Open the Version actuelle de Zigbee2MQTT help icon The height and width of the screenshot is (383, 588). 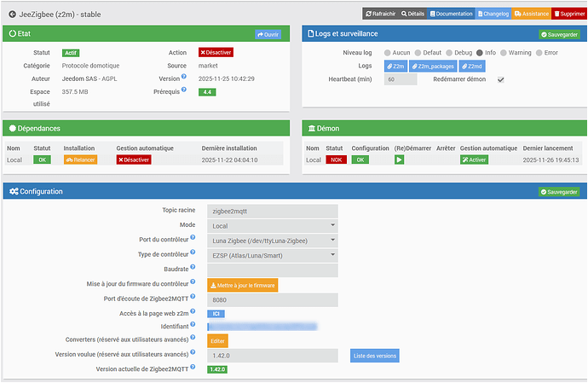tap(193, 367)
